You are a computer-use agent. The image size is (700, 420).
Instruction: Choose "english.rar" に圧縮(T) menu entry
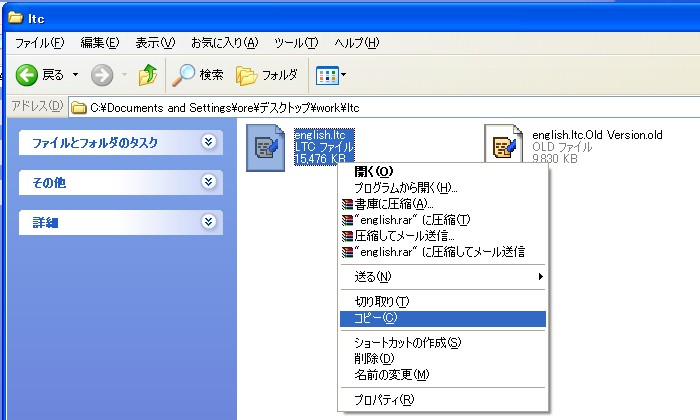coord(443,220)
